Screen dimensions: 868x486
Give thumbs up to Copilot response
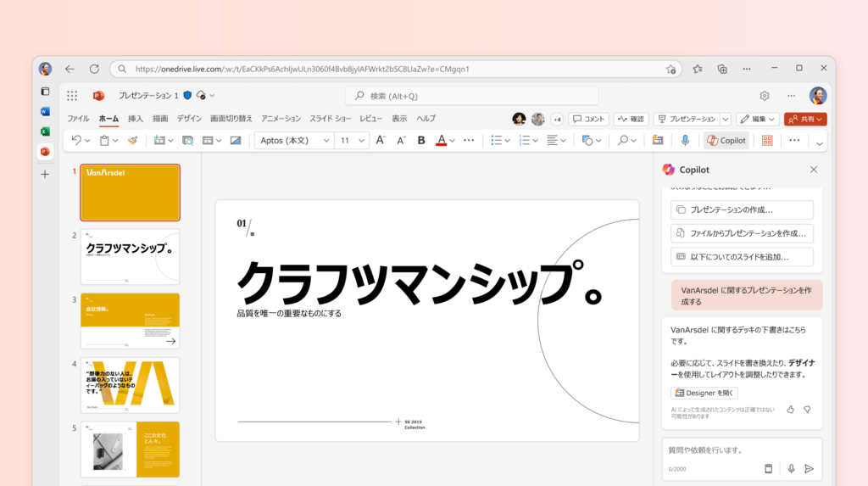[790, 410]
